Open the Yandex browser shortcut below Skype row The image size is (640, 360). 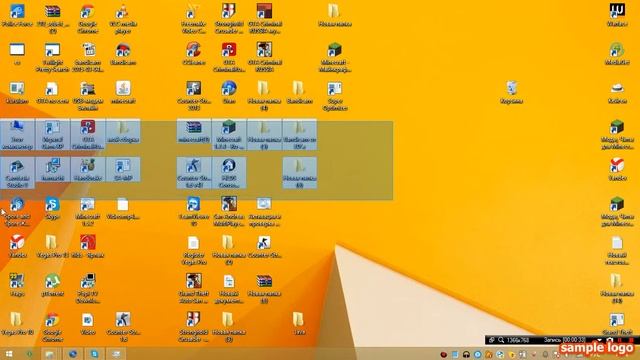(17, 247)
